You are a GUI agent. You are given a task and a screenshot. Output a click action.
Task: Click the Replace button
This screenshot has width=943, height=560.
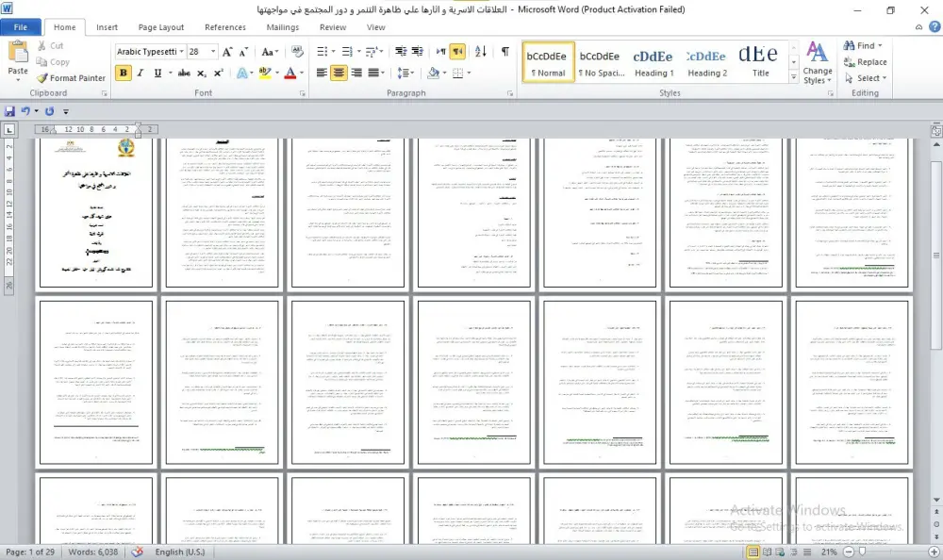click(866, 61)
